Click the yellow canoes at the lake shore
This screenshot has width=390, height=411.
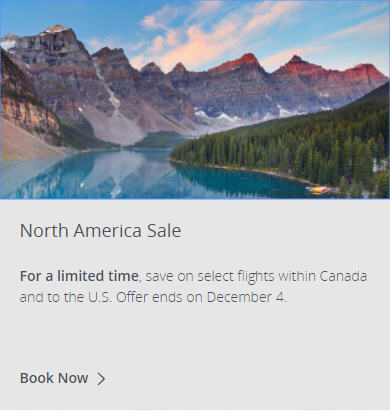[319, 190]
